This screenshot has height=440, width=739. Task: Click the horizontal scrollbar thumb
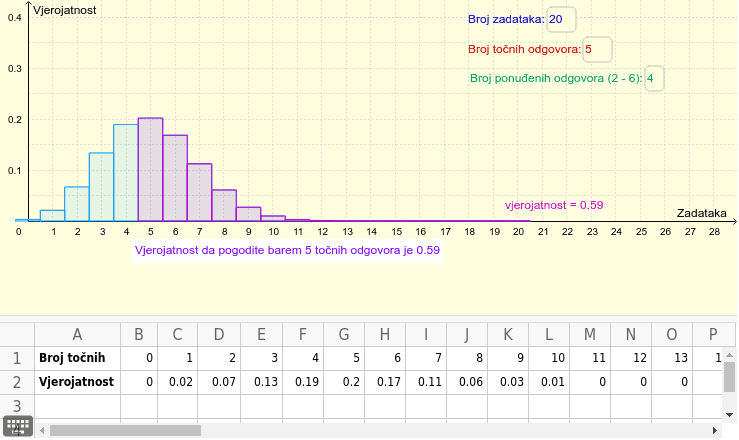coord(125,430)
